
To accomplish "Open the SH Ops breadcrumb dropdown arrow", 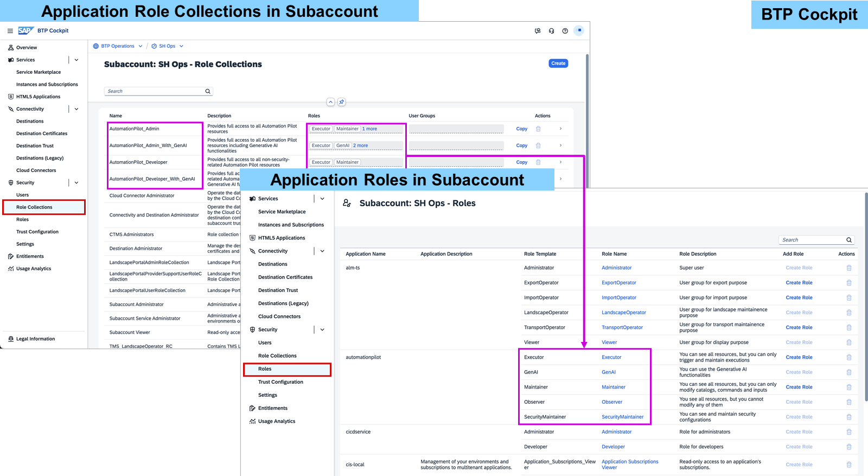I will tap(181, 46).
